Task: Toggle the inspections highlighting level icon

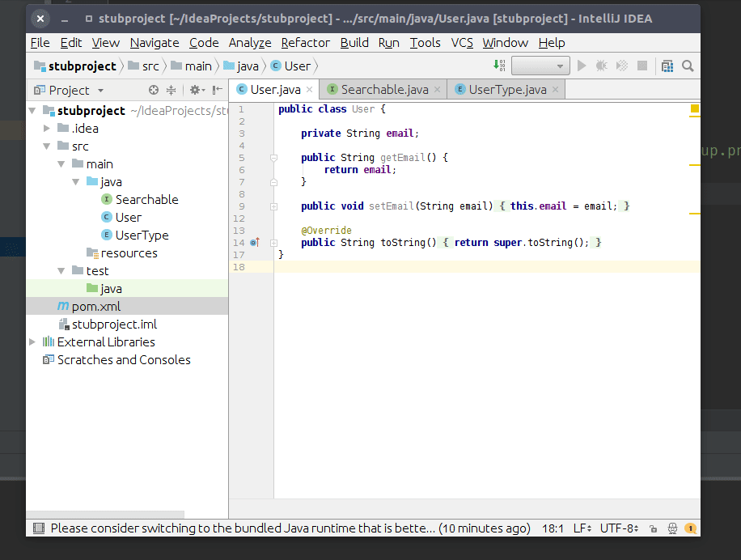Action: tap(672, 528)
